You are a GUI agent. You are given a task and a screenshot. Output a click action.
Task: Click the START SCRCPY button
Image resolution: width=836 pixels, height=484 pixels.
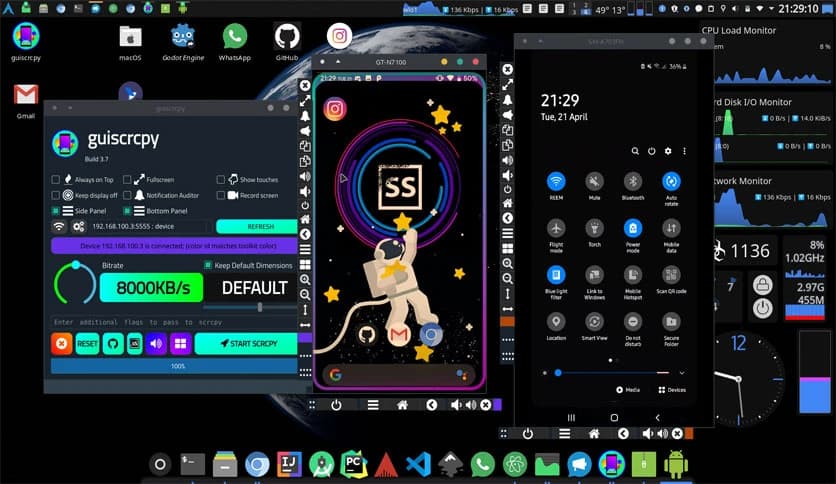coord(245,344)
